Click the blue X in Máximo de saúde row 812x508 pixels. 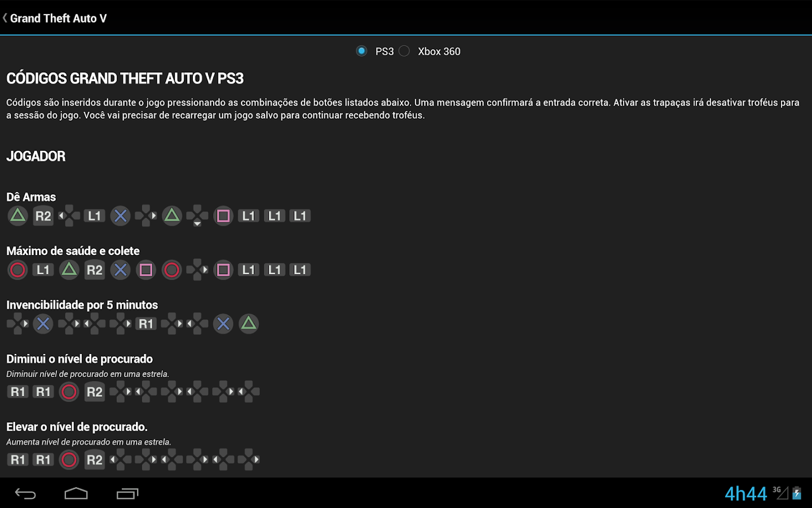click(120, 270)
